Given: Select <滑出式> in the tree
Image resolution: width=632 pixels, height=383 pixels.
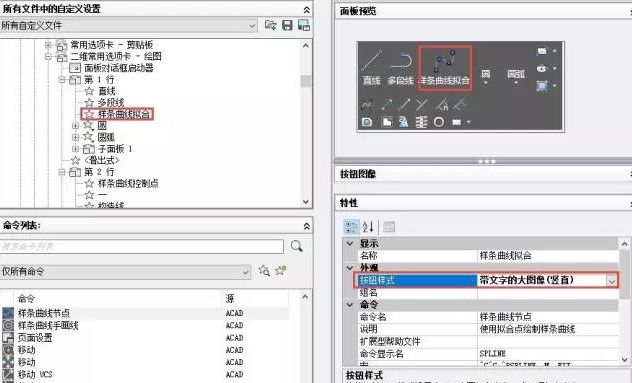Looking at the screenshot, I should click(102, 160).
